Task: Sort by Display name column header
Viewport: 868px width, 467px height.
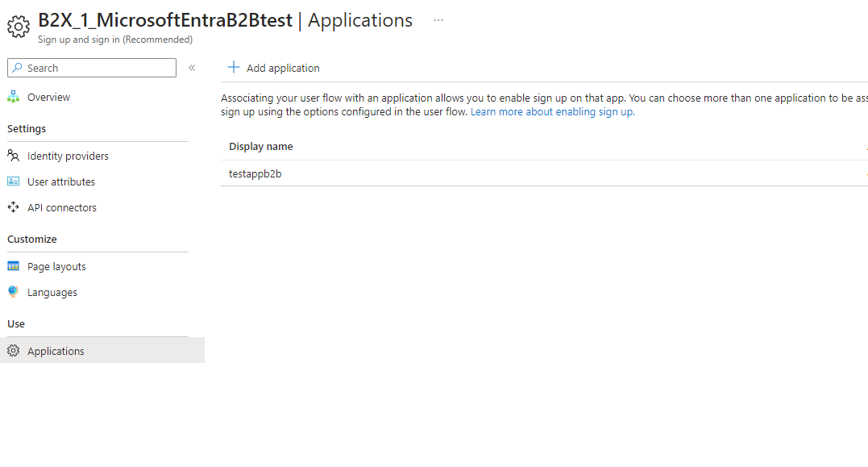Action: pos(261,146)
